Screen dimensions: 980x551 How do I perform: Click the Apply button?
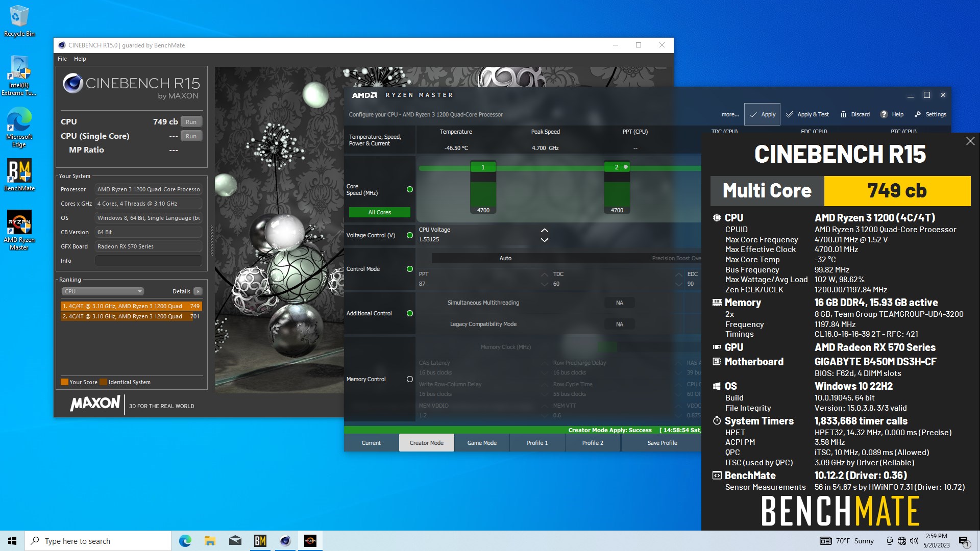tap(762, 114)
